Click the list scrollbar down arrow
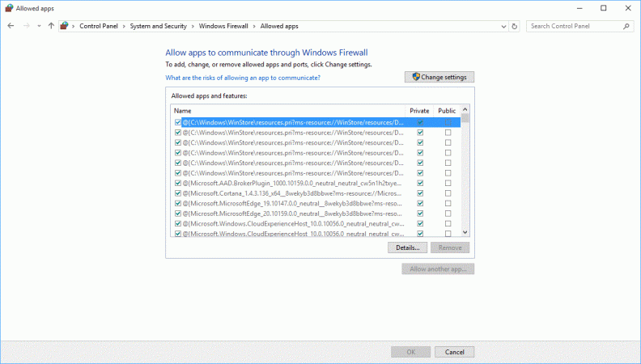Viewport: 641px width, 364px height. [465, 232]
